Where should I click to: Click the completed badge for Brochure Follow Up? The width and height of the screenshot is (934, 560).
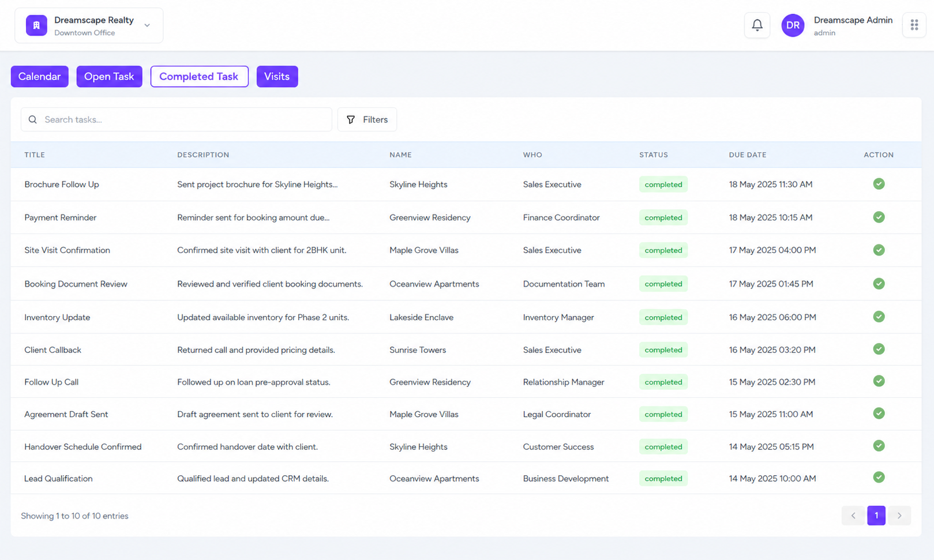coord(663,185)
